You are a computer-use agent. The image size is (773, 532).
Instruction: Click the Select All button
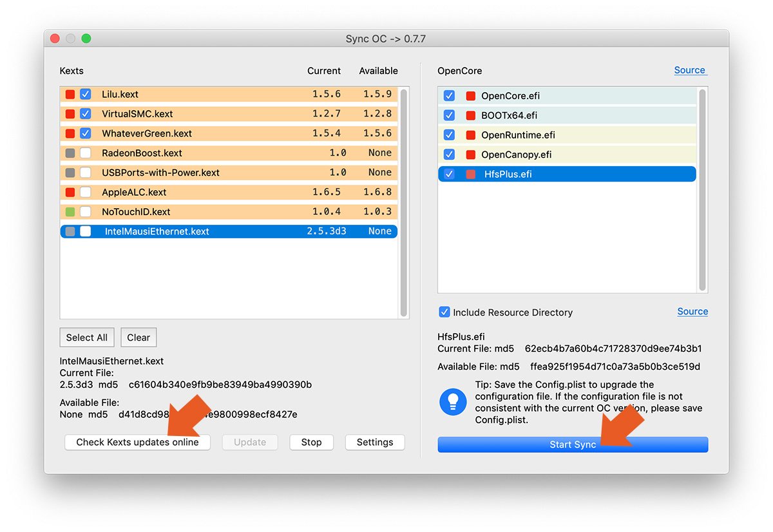click(87, 337)
